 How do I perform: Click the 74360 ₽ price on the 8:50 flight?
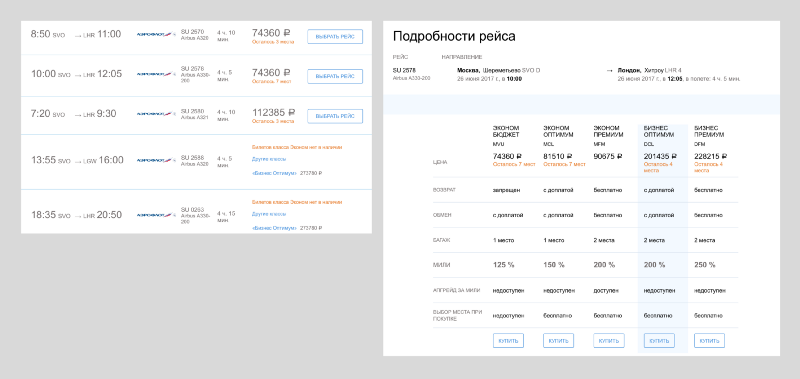pos(271,33)
